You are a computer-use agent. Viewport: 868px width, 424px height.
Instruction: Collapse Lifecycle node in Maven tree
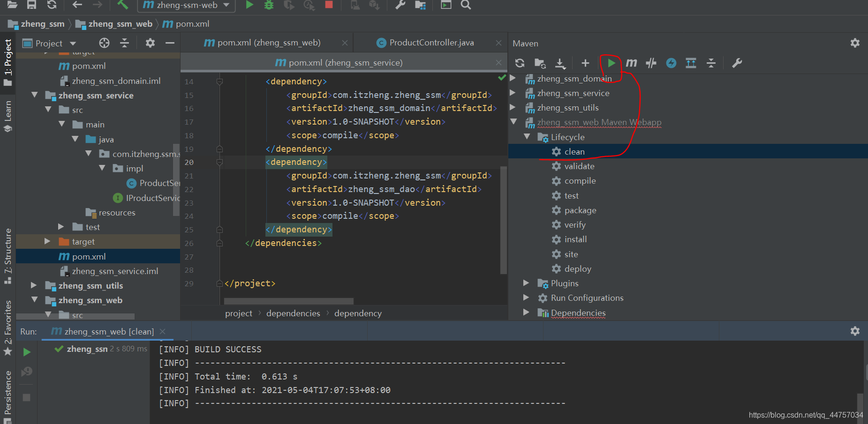point(527,137)
